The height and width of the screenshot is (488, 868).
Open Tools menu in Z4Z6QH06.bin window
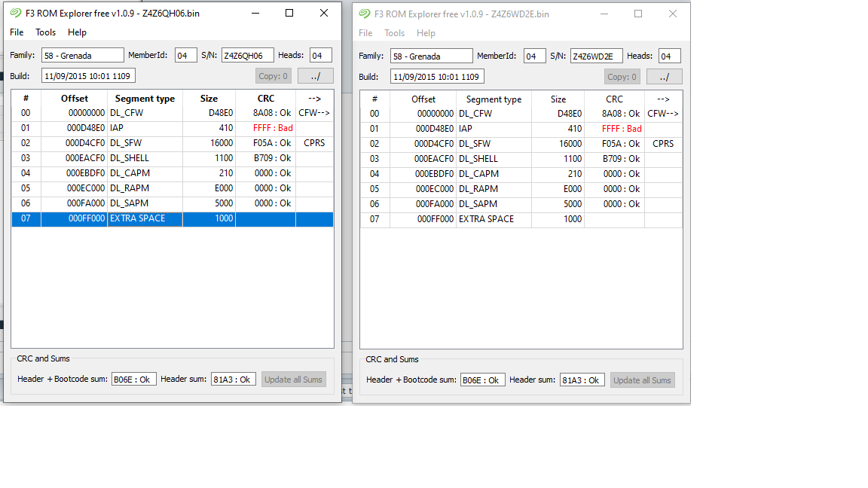pos(45,32)
